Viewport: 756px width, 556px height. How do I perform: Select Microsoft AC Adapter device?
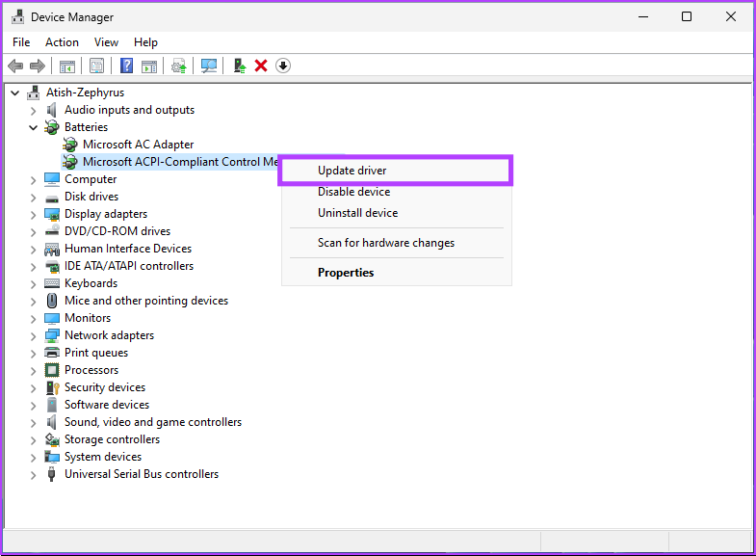(x=138, y=145)
